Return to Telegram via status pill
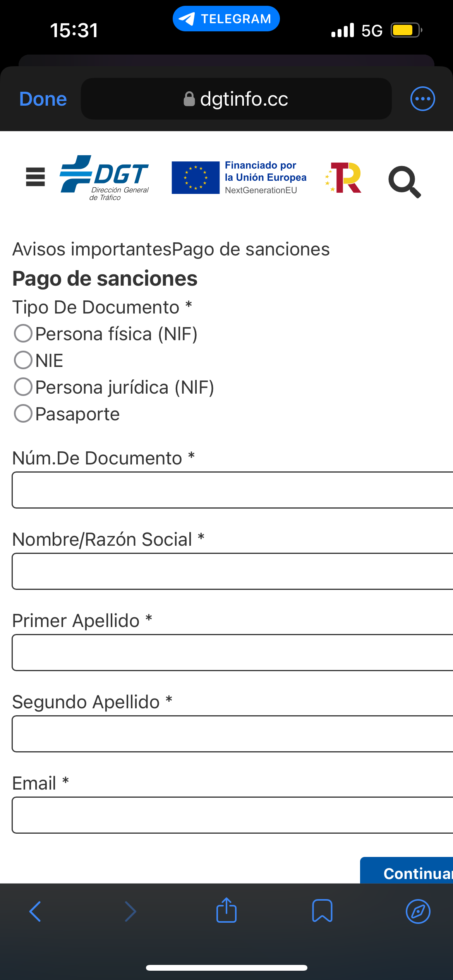The width and height of the screenshot is (453, 980). (226, 19)
